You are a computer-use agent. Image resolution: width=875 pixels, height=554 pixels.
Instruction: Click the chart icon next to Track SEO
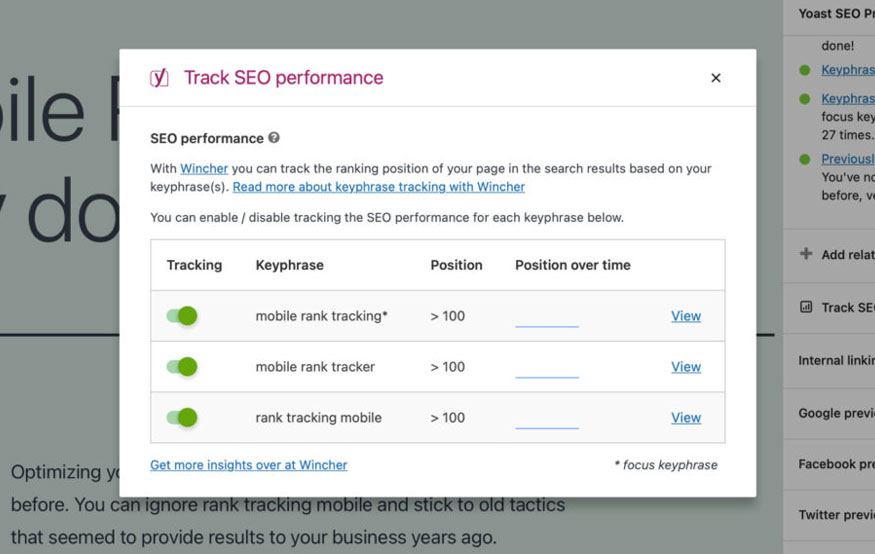806,307
